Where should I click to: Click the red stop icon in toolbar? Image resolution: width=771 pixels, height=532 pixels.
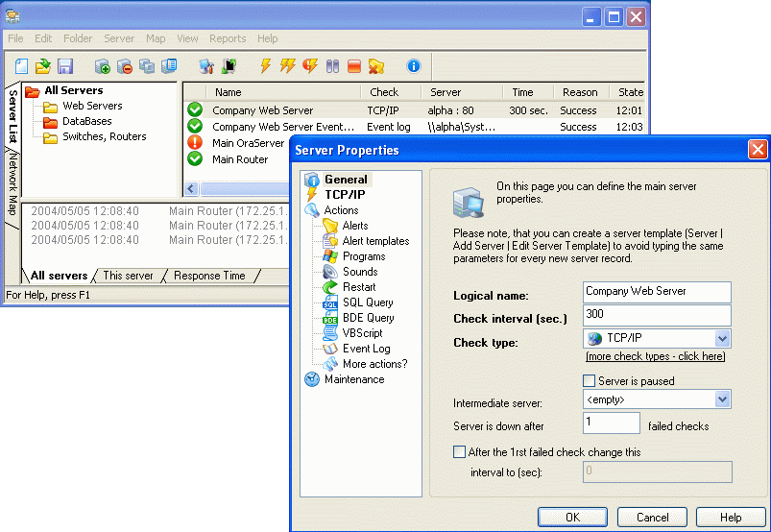354,66
